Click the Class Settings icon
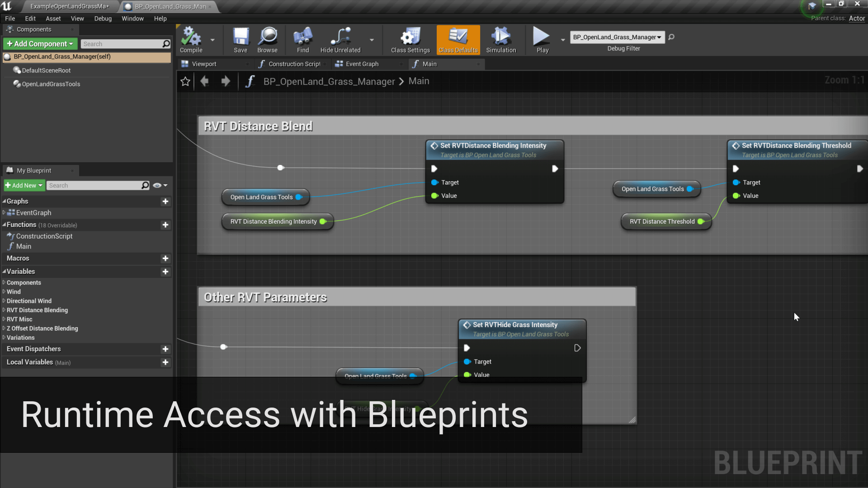The width and height of the screenshot is (868, 488). point(410,40)
